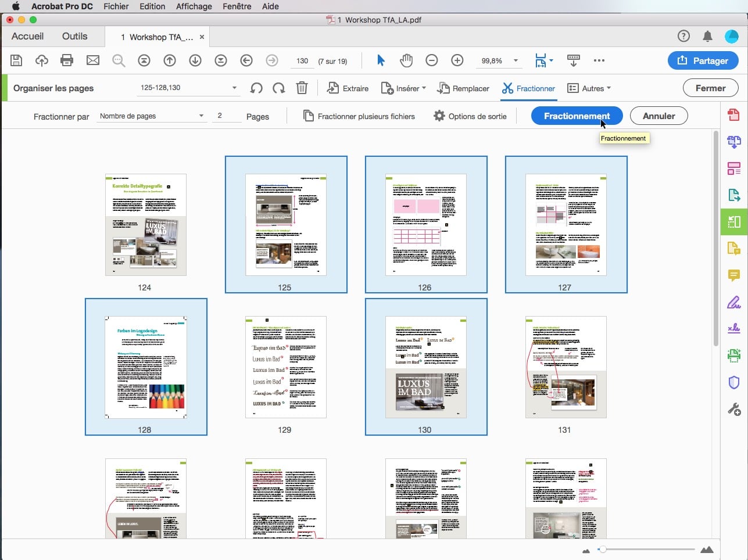The height and width of the screenshot is (560, 748).
Task: Close the Workshop TfA document tab
Action: point(202,37)
